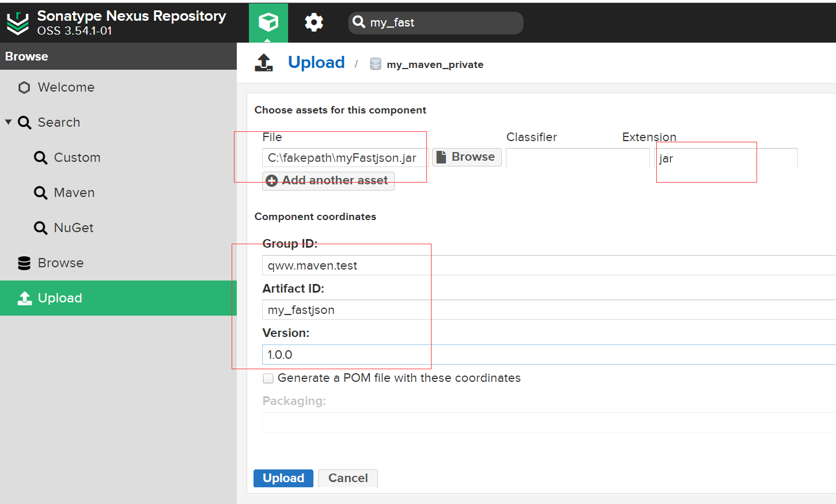Click the Cancel button
The width and height of the screenshot is (836, 504).
(x=348, y=478)
